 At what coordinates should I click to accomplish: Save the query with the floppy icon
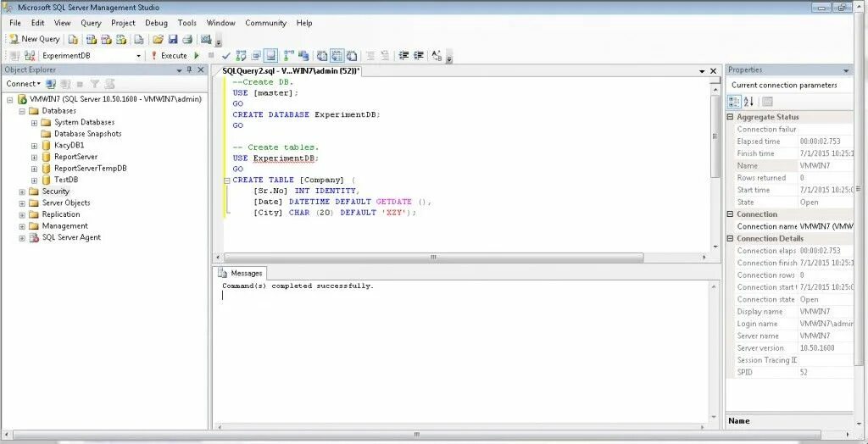pos(173,39)
